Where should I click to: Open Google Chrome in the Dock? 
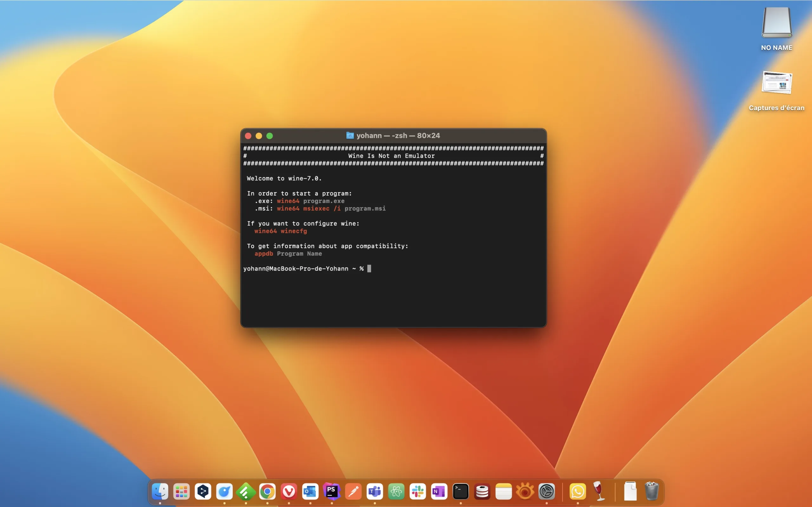[267, 491]
